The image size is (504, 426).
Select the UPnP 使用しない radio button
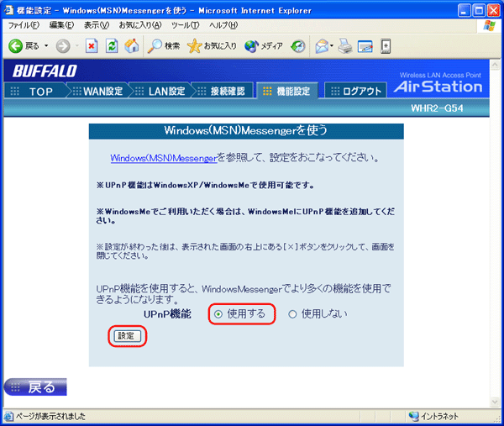pyautogui.click(x=292, y=314)
